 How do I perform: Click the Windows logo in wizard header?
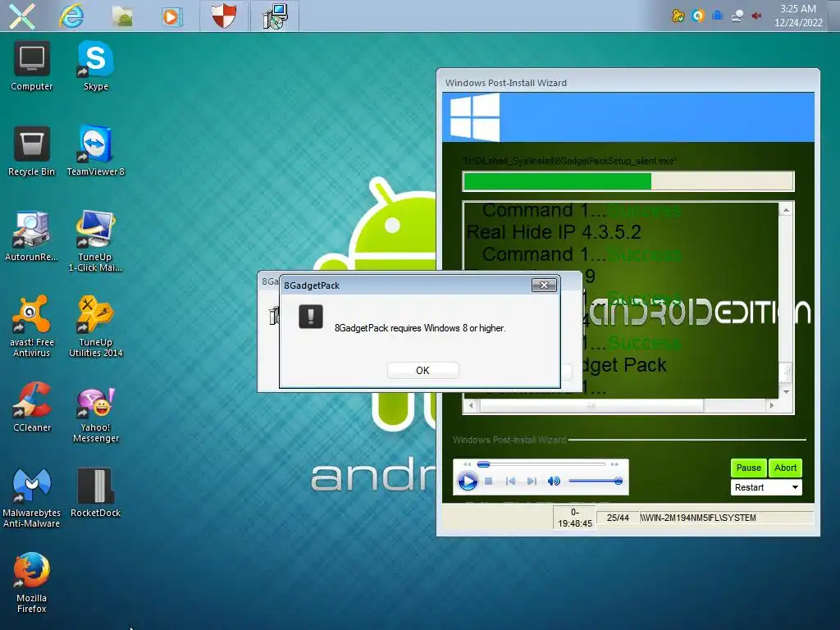point(475,117)
